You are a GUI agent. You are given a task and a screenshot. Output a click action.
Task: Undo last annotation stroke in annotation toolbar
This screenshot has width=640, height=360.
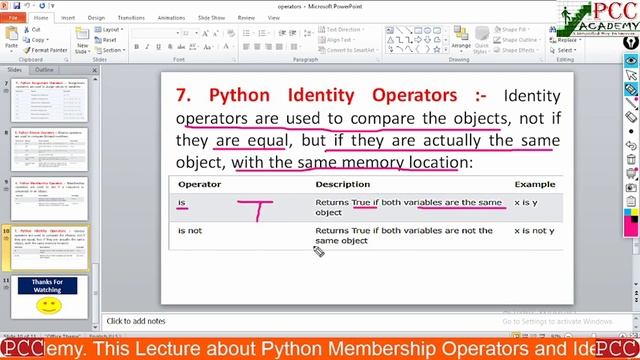click(x=631, y=145)
